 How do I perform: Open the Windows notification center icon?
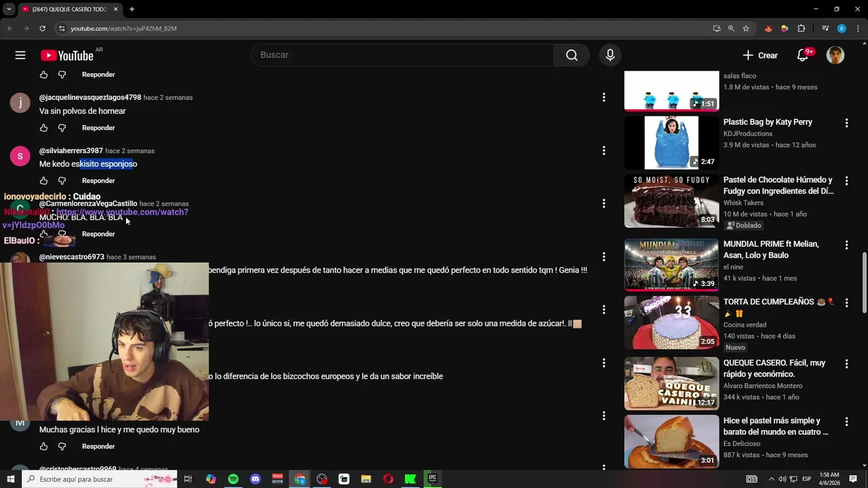(x=853, y=479)
